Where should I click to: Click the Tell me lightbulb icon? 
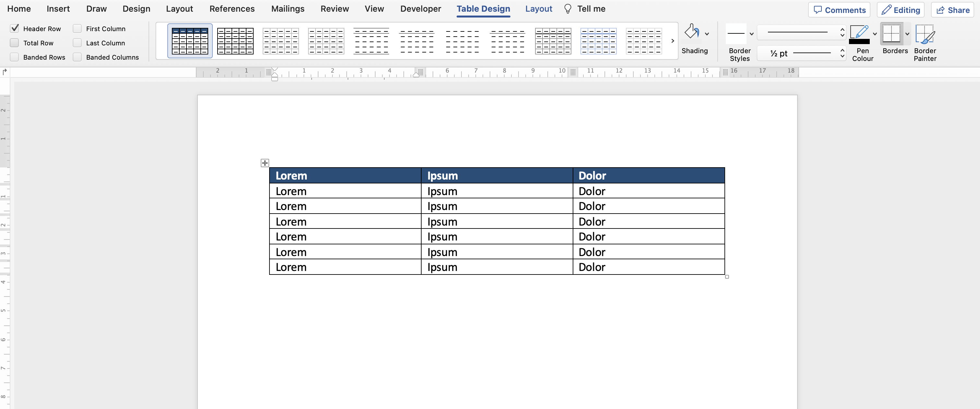pos(568,9)
